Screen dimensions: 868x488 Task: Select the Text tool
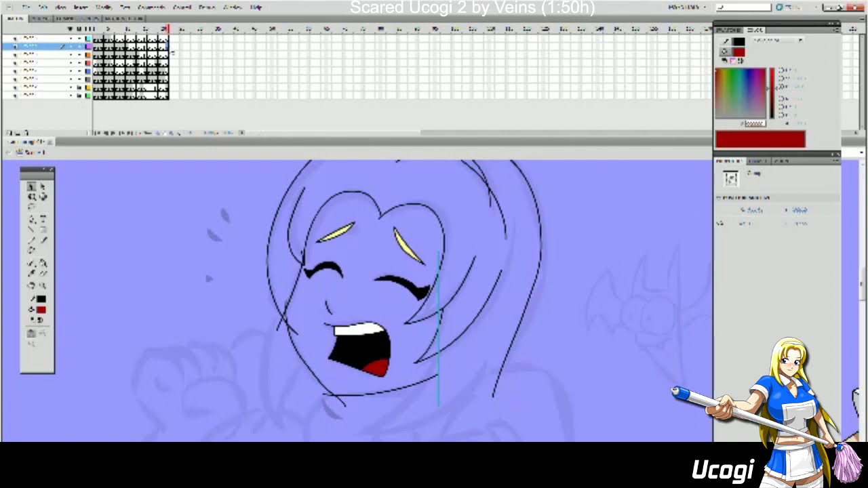pos(43,220)
